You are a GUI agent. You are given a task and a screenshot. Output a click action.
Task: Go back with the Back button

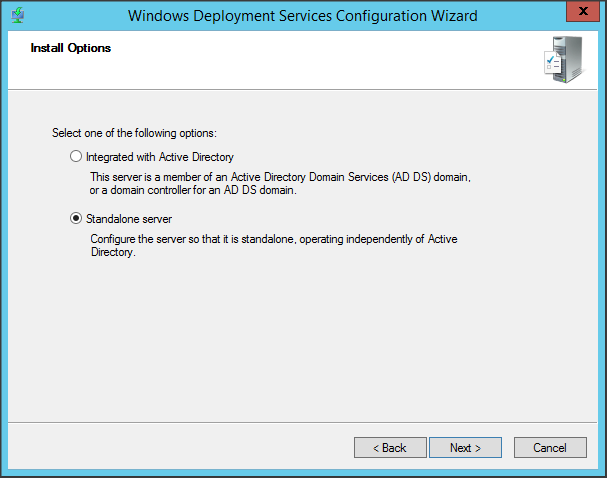390,447
